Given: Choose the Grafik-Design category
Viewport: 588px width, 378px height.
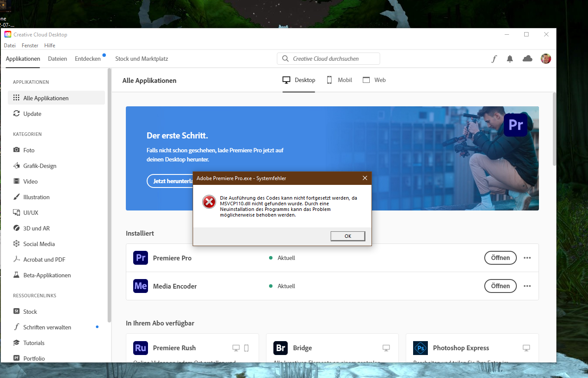Looking at the screenshot, I should tap(56, 166).
